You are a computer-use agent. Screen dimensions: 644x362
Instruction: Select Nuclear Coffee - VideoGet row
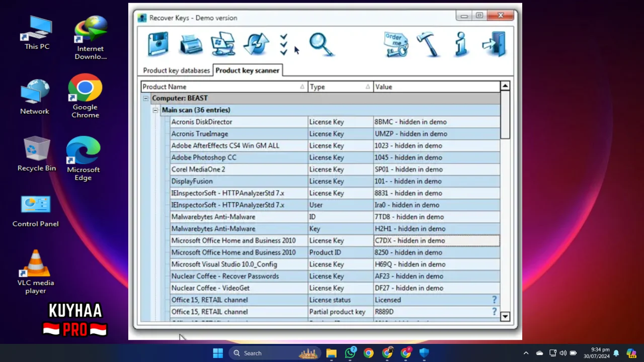[x=335, y=288]
